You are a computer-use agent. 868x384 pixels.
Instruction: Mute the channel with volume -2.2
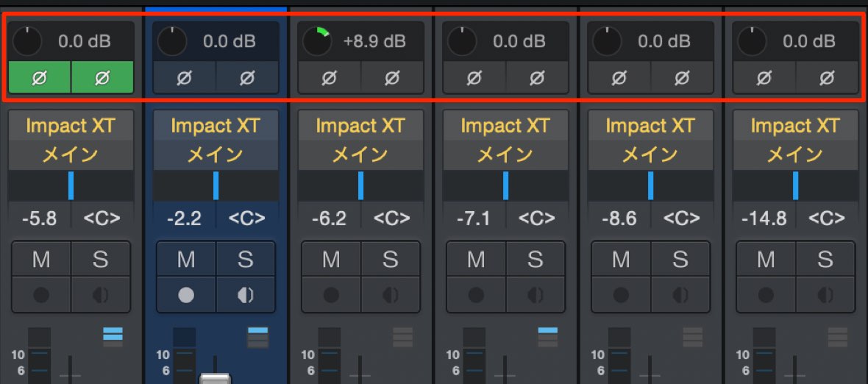187,259
